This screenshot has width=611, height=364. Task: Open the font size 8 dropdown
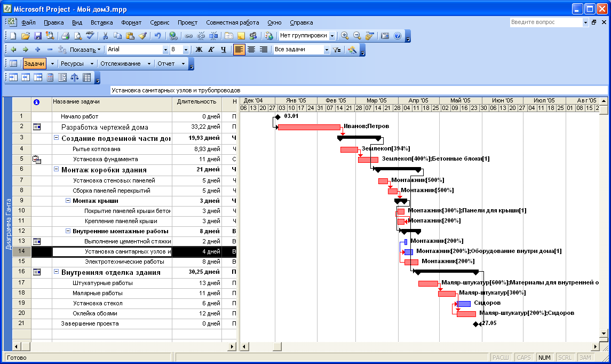(186, 50)
